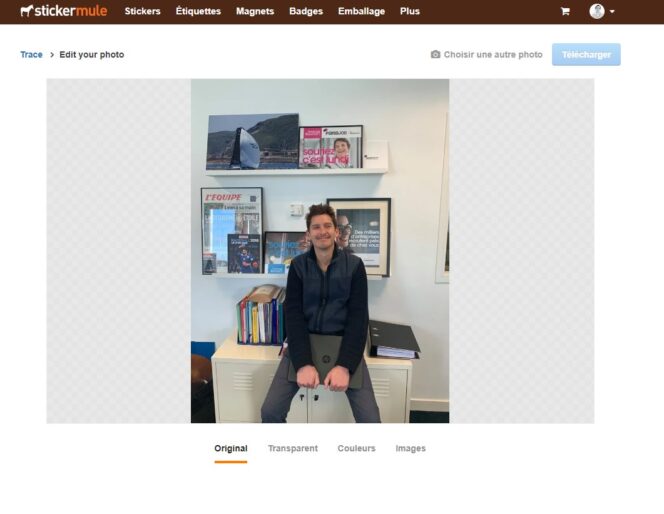664x514 pixels.
Task: Open the Badges menu
Action: coord(306,11)
